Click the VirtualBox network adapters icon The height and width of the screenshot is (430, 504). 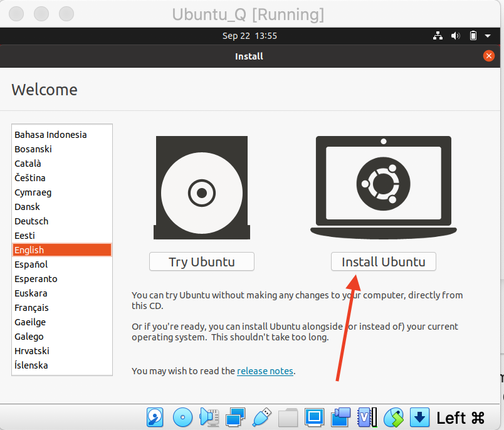(235, 417)
